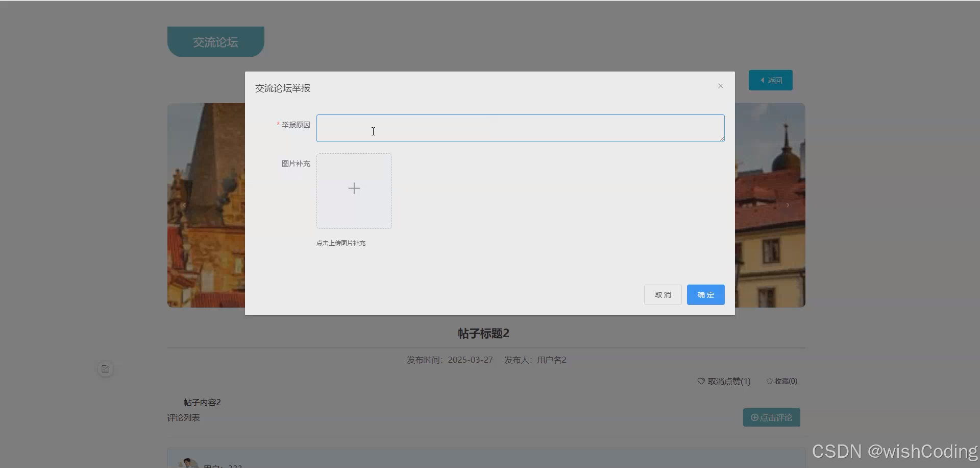Click the heart icon beside 取消点赞(1)
Screen dimensions: 980x468
point(700,381)
